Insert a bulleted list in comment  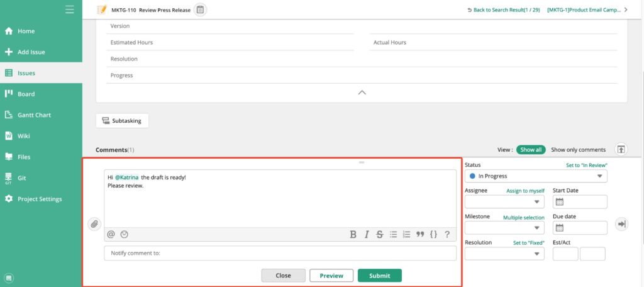click(394, 234)
